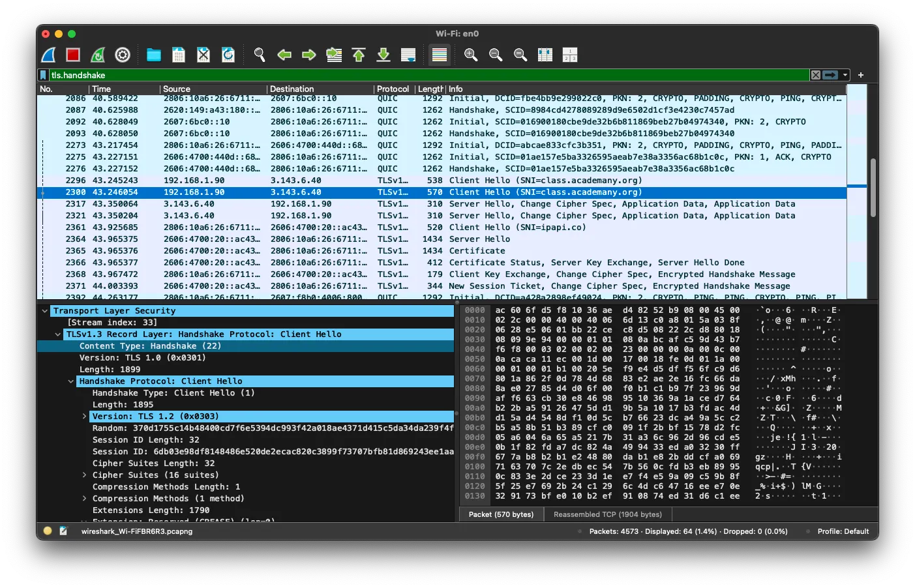
Task: Open Find Packet with the magnifier icon
Action: [x=260, y=55]
